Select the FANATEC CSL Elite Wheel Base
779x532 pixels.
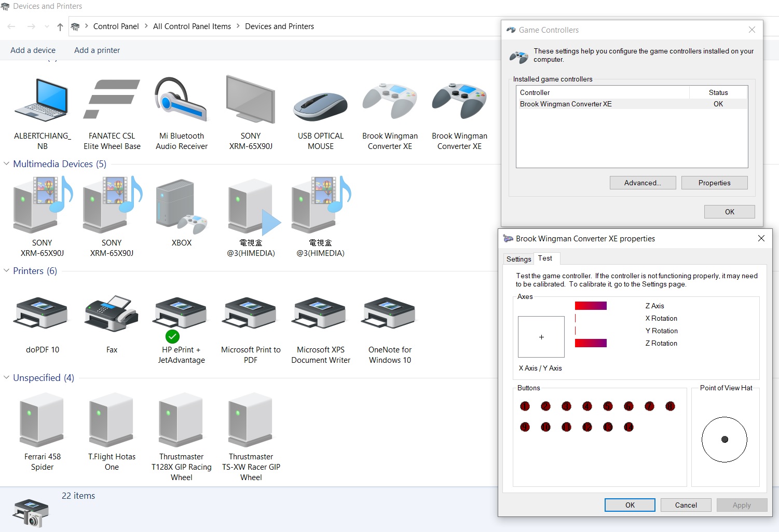112,113
